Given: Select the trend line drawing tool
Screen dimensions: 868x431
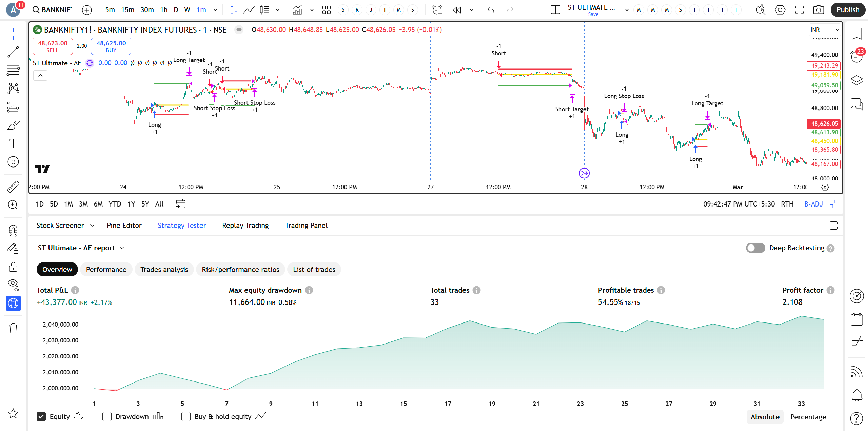Looking at the screenshot, I should [13, 52].
